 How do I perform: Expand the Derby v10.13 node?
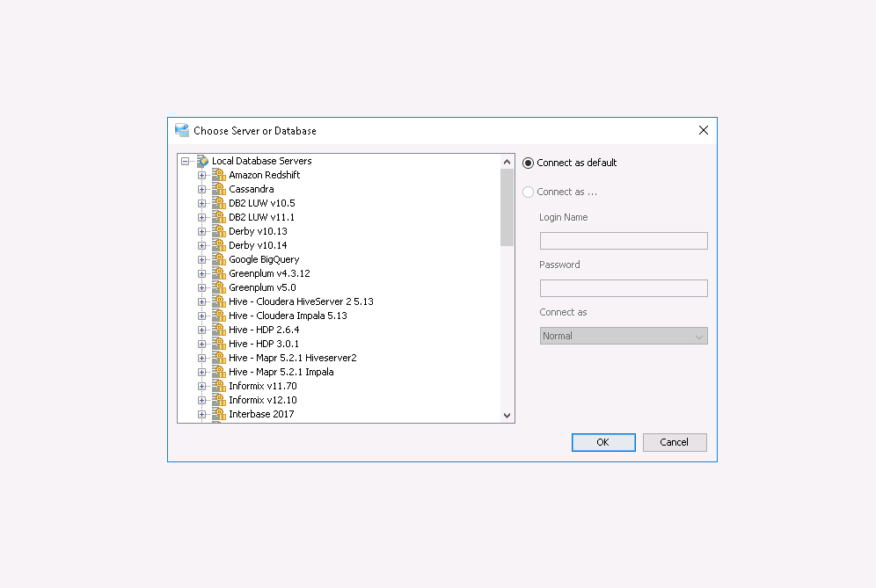coord(201,231)
